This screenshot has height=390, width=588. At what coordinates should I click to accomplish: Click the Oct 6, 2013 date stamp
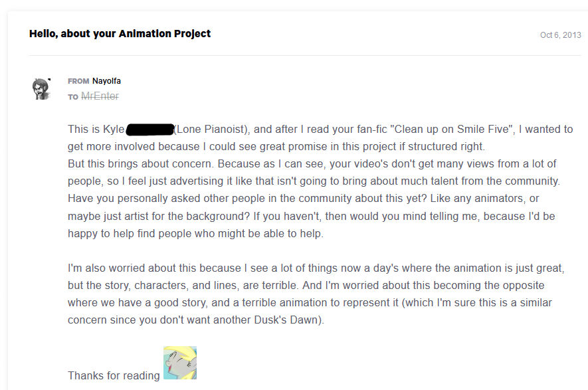560,35
